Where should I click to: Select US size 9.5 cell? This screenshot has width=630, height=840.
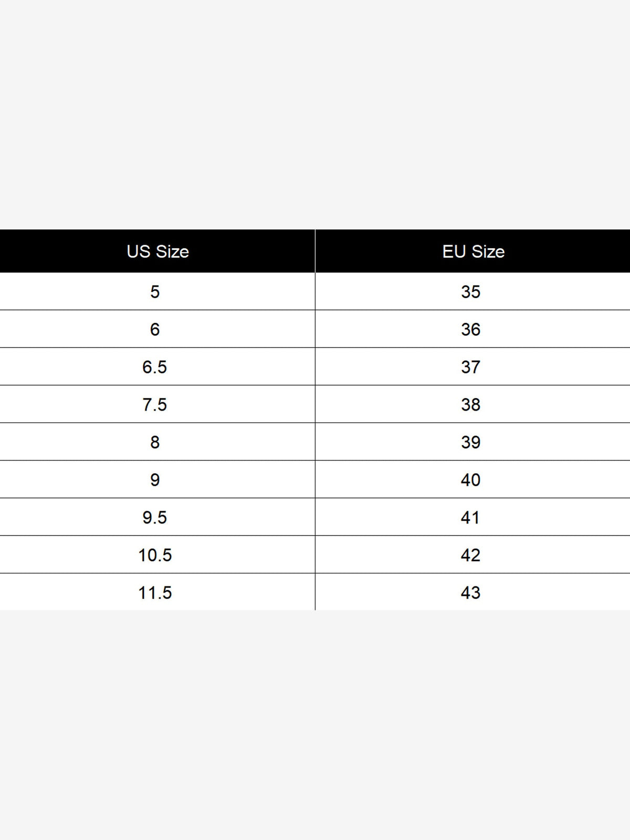(157, 517)
